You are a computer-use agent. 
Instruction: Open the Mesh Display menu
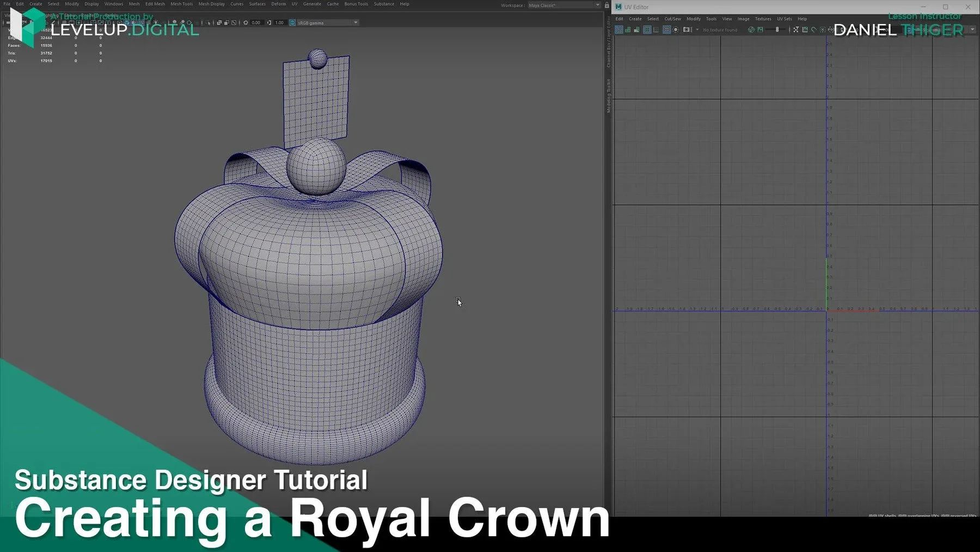tap(212, 4)
